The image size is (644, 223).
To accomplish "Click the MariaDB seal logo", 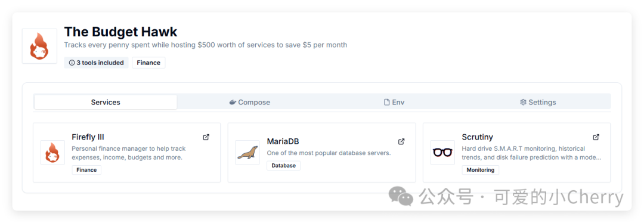I will pos(247,153).
